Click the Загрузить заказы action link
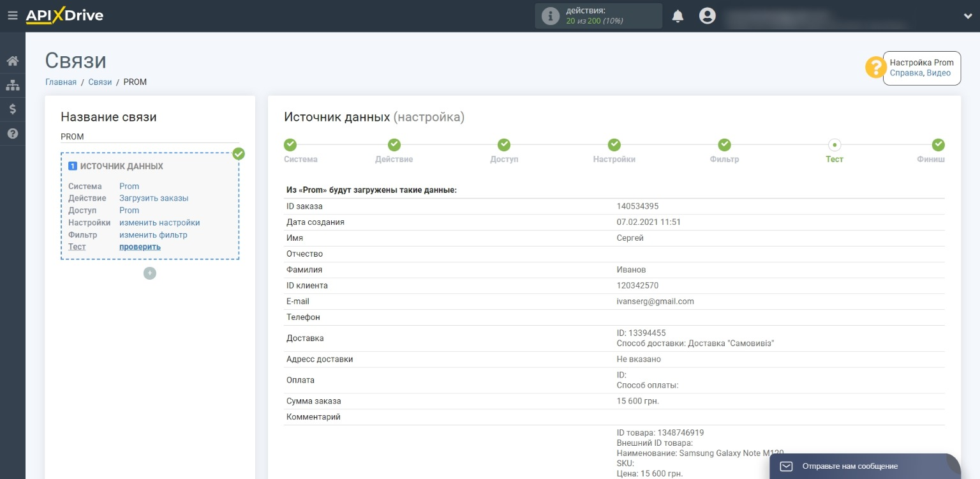This screenshot has width=980, height=479. coord(154,198)
